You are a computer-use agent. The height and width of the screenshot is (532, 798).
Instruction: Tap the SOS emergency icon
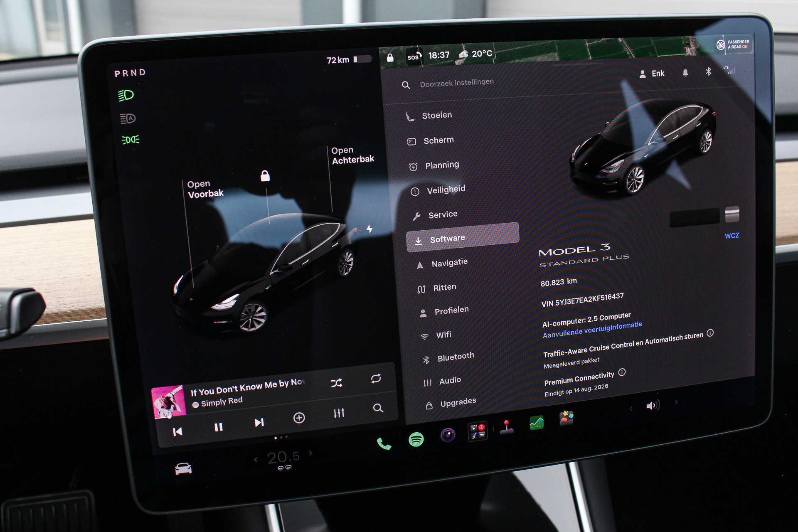click(414, 57)
